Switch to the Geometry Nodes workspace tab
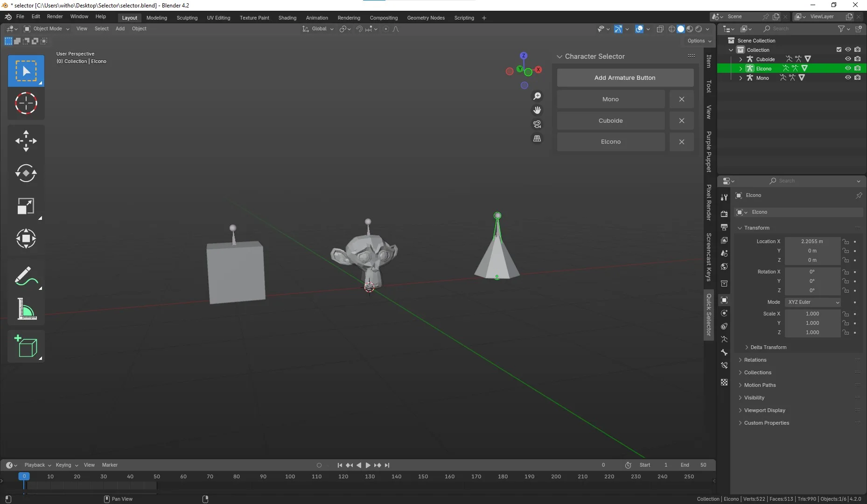Screen dimensions: 867x504 click(426, 18)
